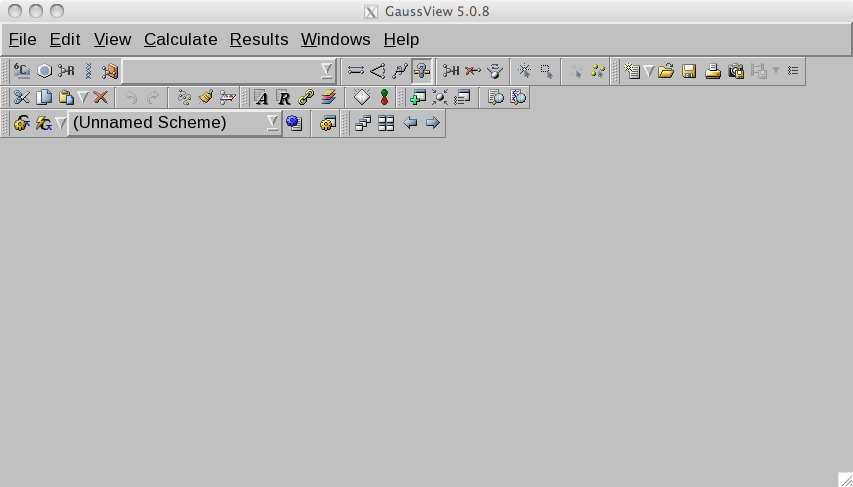Copy using the two-pages icon
Viewport: 853px width, 487px height.
44,97
